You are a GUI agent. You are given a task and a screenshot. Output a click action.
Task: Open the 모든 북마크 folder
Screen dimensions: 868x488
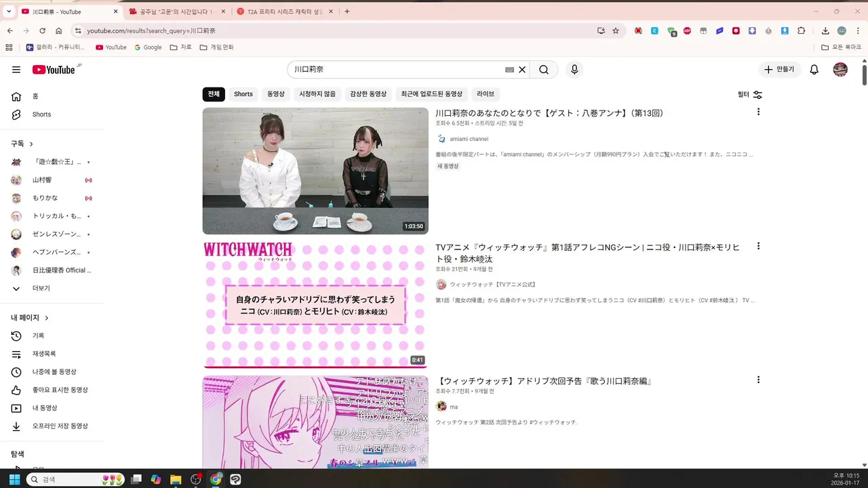click(x=842, y=47)
